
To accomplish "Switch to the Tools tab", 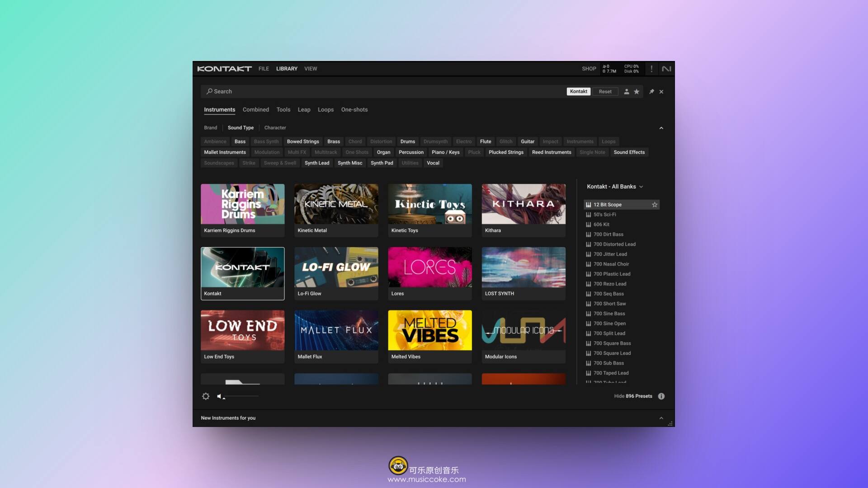I will tap(283, 110).
